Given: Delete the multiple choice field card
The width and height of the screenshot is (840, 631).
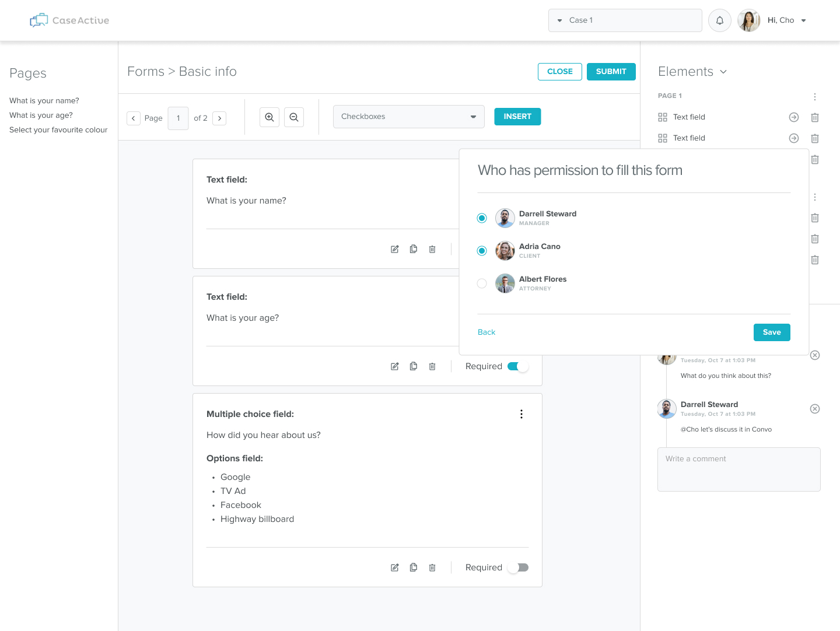Looking at the screenshot, I should 432,567.
